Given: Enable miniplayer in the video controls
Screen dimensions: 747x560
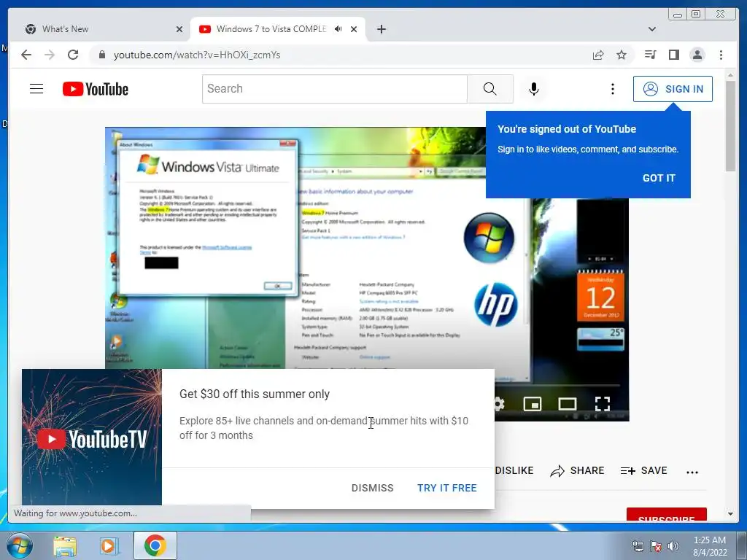Looking at the screenshot, I should (x=532, y=404).
